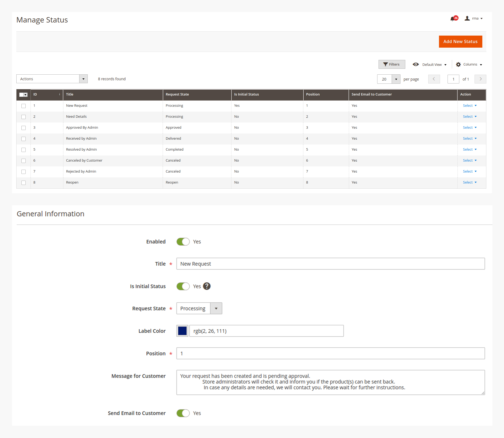Viewport: 504px width, 438px height.
Task: Open the notifications bell icon
Action: [x=454, y=18]
